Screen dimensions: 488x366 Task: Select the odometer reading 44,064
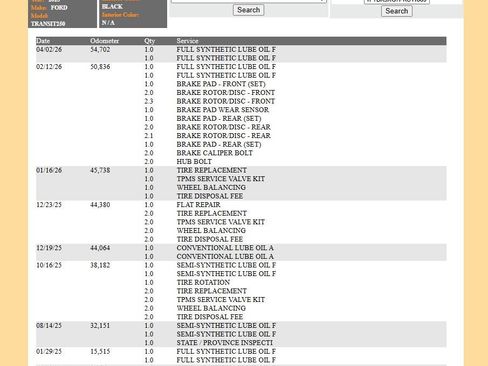100,248
